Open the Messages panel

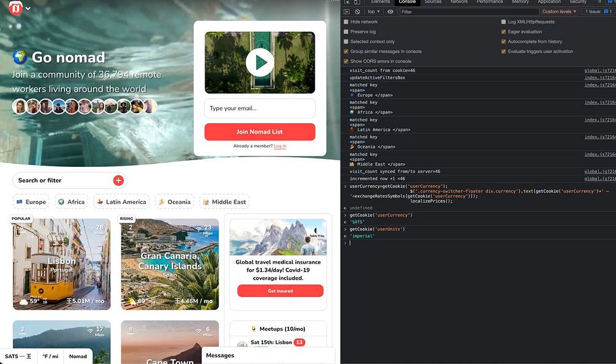coord(269,355)
